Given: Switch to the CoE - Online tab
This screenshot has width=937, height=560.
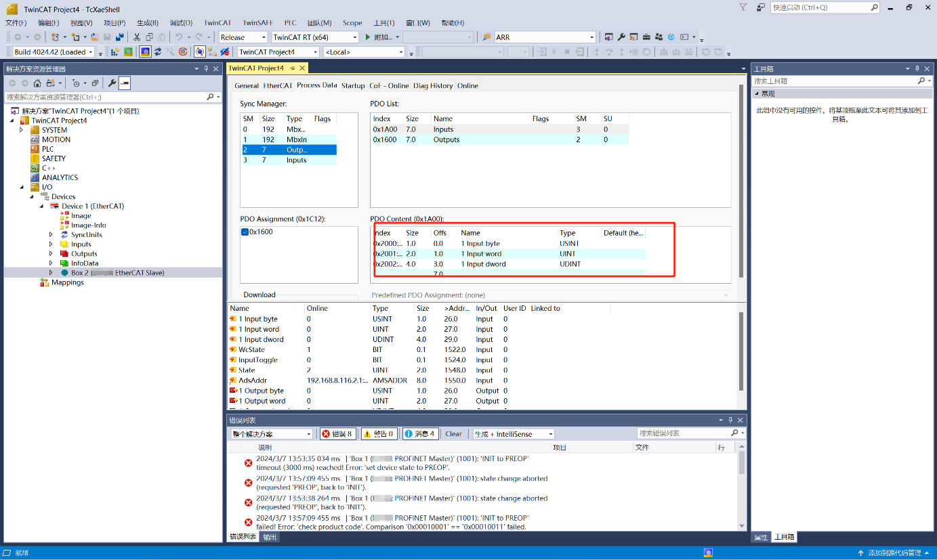Looking at the screenshot, I should click(389, 86).
